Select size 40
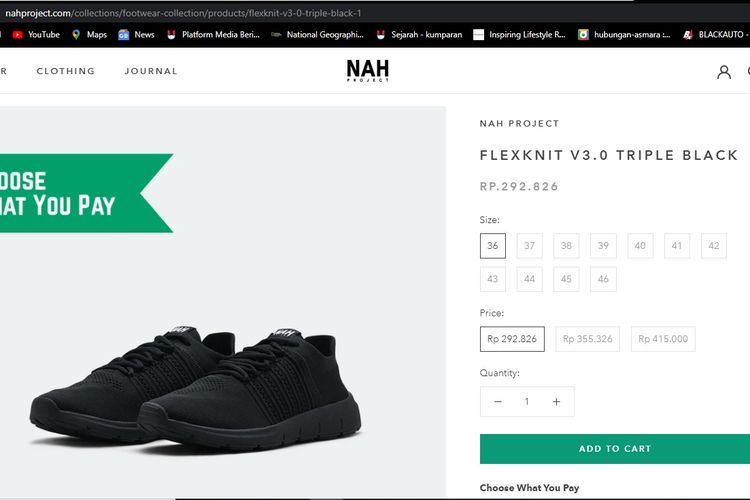Screen dimensions: 750x500 coord(640,246)
